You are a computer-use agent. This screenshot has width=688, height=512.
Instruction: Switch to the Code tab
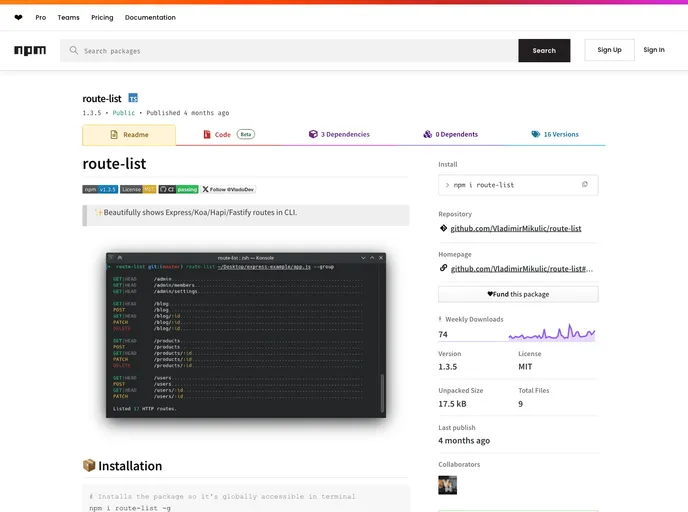tap(228, 134)
